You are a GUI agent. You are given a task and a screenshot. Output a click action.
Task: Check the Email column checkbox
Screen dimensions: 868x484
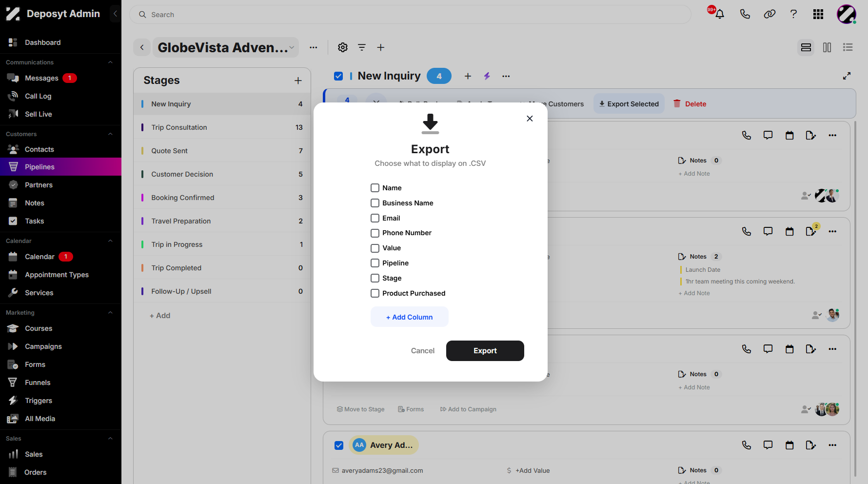tap(375, 218)
